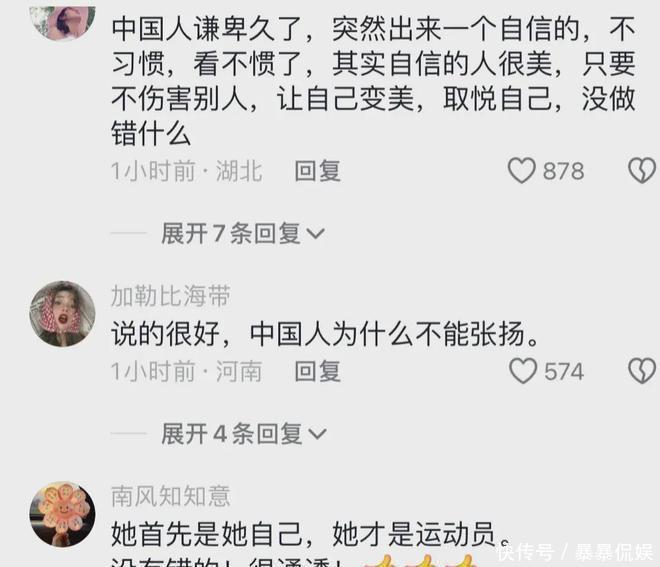Reply to the 河南 comment via 回复
This screenshot has height=567, width=660.
click(317, 371)
